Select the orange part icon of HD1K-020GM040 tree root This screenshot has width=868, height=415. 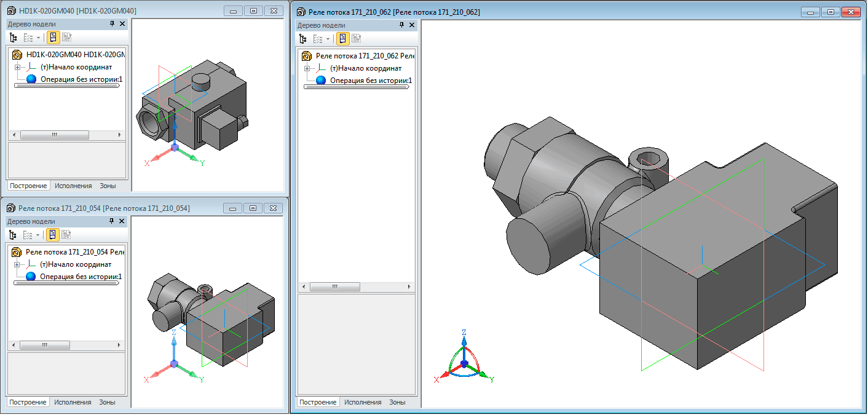point(17,55)
